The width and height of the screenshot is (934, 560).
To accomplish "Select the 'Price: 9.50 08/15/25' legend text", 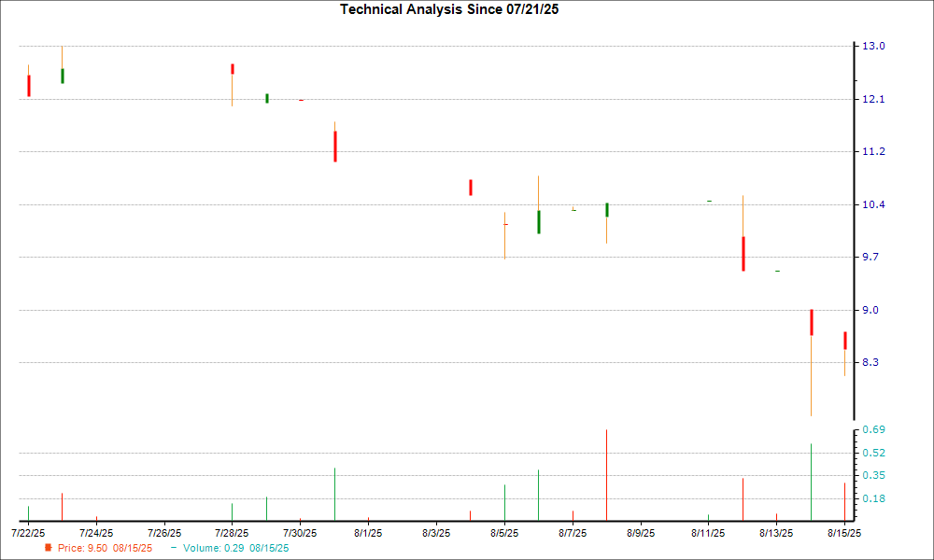I will click(105, 548).
